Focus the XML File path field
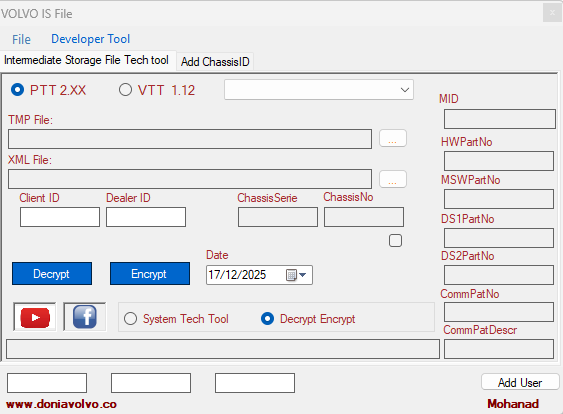 pos(190,179)
